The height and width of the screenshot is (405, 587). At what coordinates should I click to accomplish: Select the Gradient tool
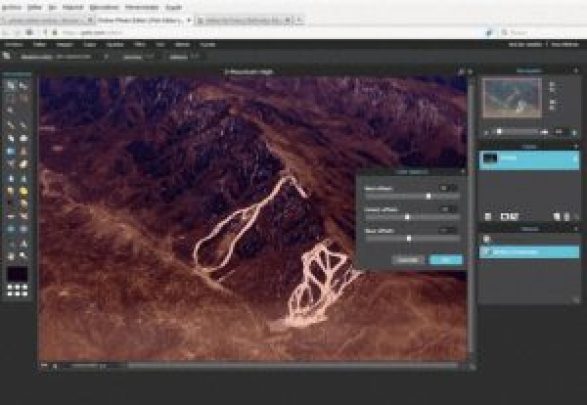10,151
